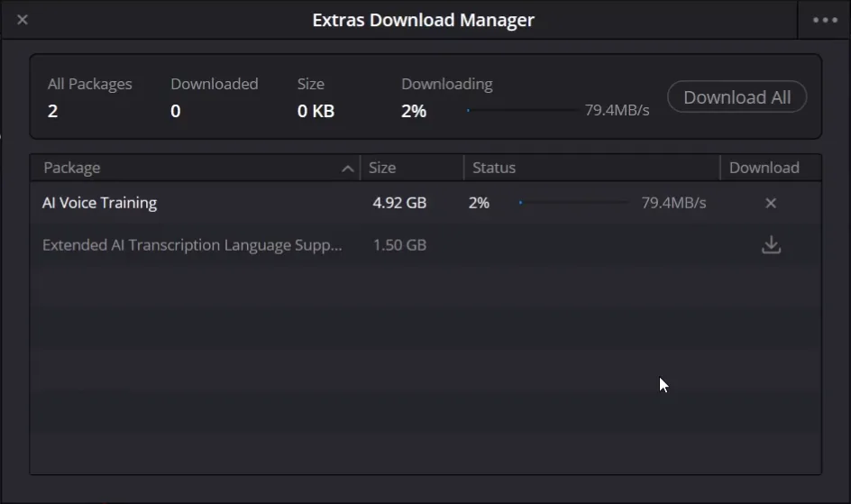Click the overall Downloading progress bar at top
Screen dimensions: 851x504
(x=522, y=111)
